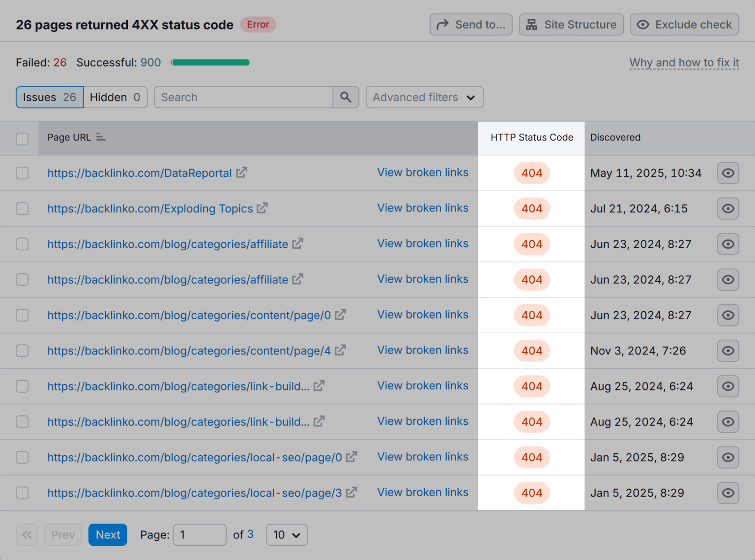The height and width of the screenshot is (560, 755).
Task: Select the Exploding Topics row checkbox
Action: 22,208
